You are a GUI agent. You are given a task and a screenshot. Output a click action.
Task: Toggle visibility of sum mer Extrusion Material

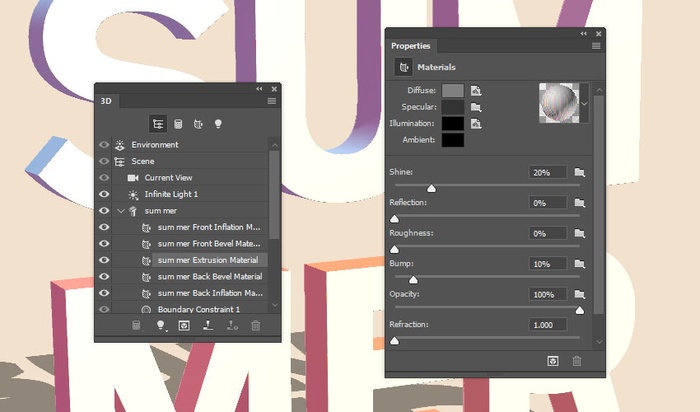tap(104, 260)
